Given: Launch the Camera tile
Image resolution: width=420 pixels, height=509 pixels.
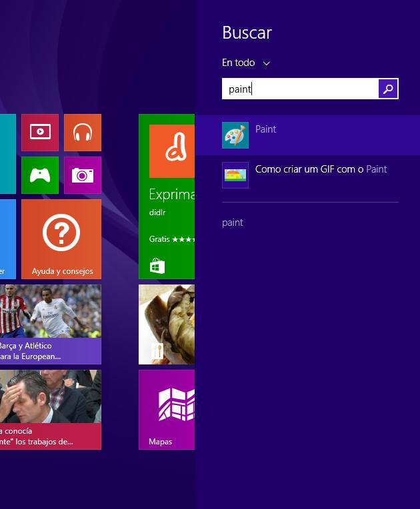Looking at the screenshot, I should [x=83, y=175].
